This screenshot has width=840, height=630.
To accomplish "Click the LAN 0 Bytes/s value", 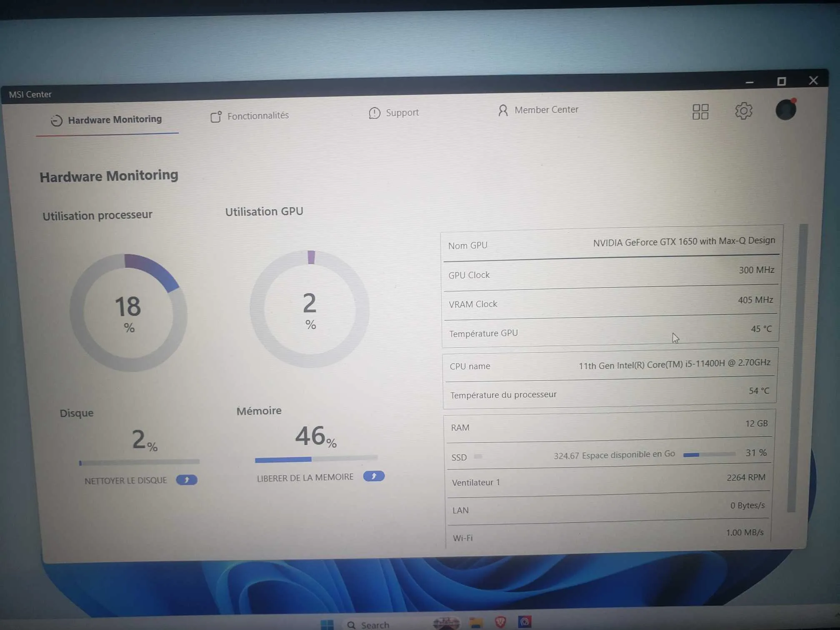I will 747,505.
